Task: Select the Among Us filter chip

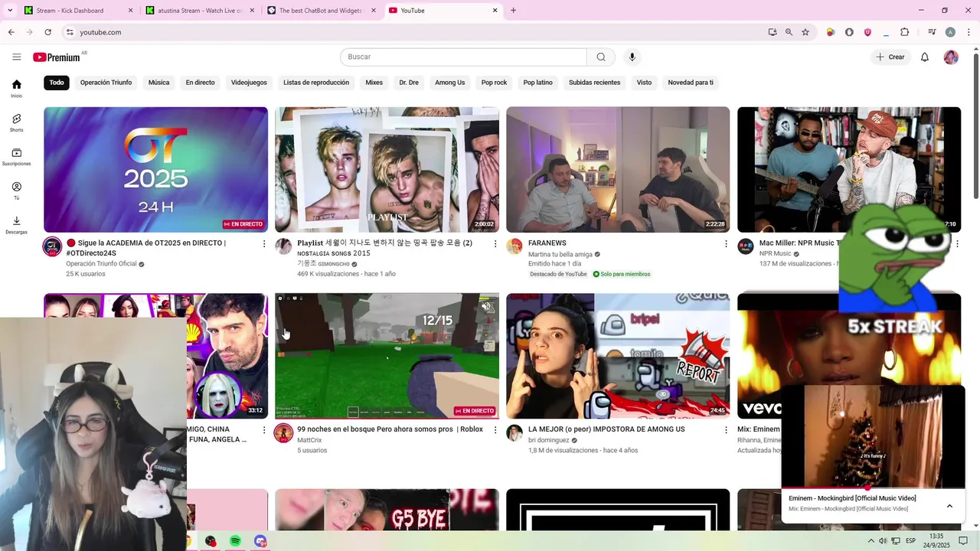Action: [x=450, y=83]
